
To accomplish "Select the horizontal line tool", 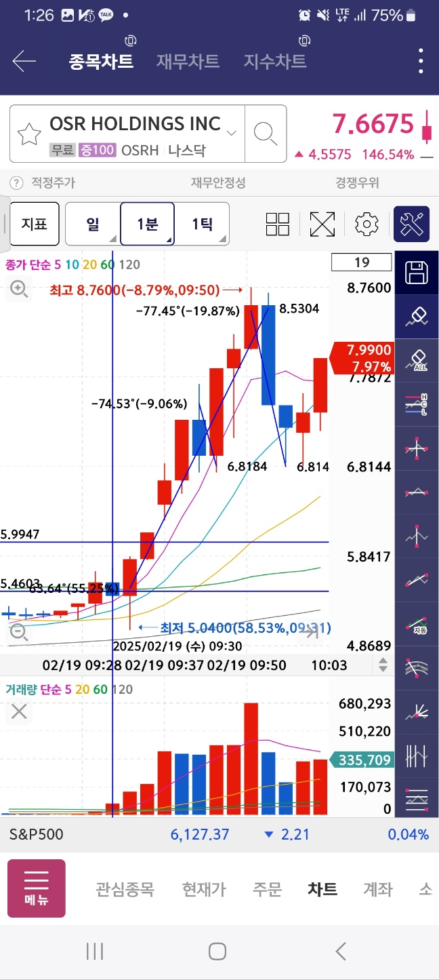I will [x=416, y=492].
